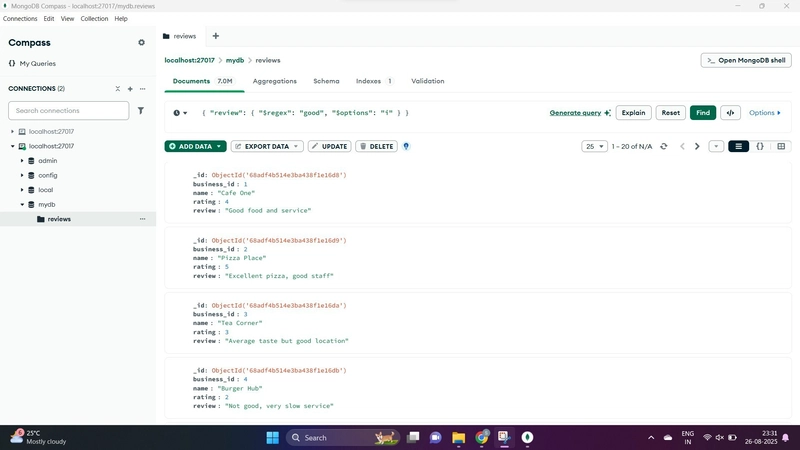Expand the admin database
Viewport: 800px width, 450px height.
click(x=22, y=161)
